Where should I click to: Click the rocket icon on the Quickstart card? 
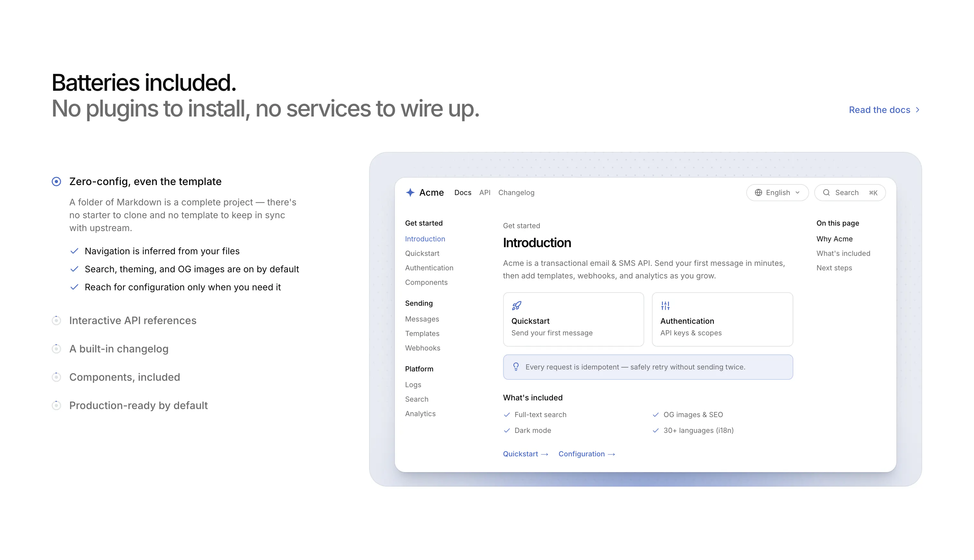pyautogui.click(x=516, y=306)
